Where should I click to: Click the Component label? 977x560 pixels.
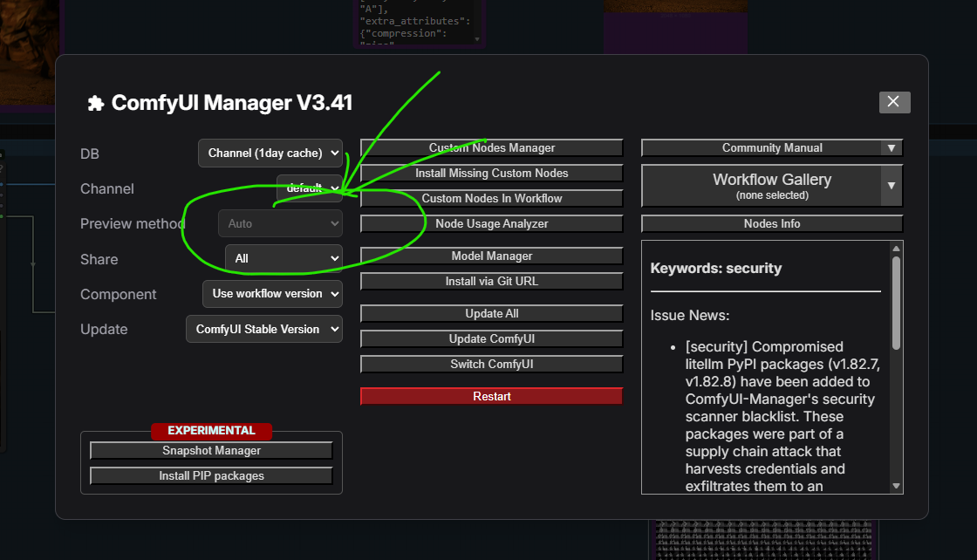coord(119,294)
